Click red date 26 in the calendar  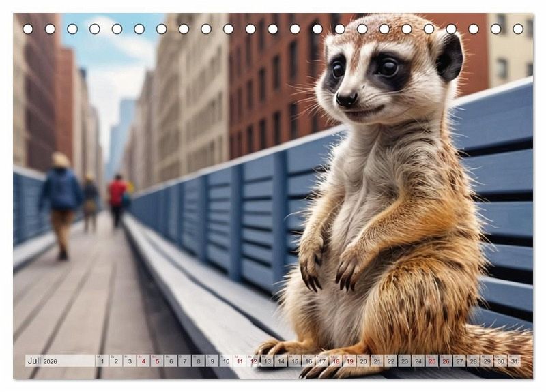click(x=446, y=361)
